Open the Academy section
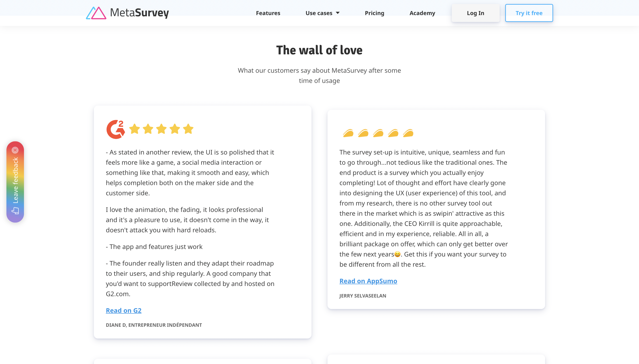 pos(422,13)
